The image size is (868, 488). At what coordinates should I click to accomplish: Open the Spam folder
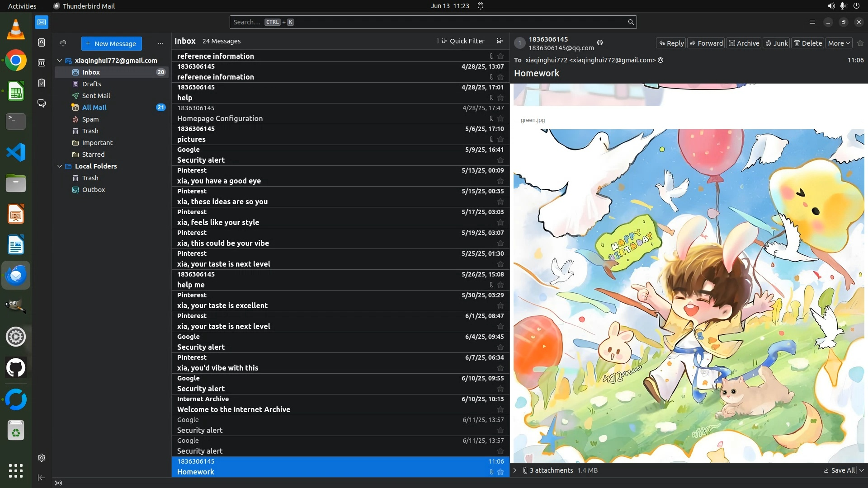tap(90, 119)
